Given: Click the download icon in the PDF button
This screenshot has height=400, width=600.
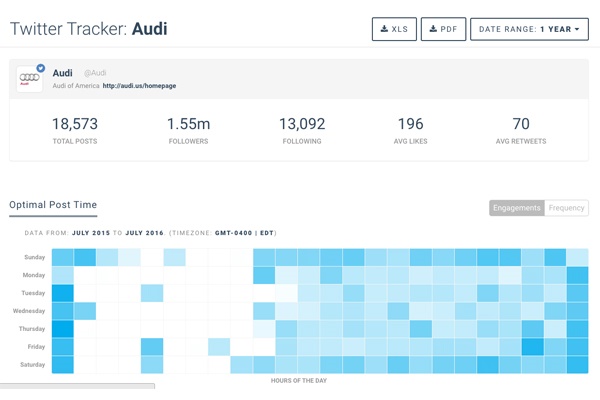Looking at the screenshot, I should tap(433, 29).
